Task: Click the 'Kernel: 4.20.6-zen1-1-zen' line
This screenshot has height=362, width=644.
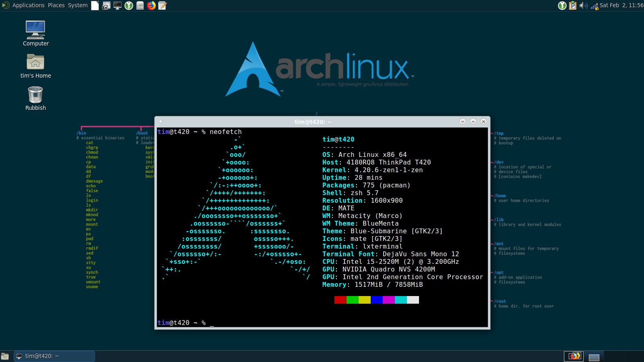Action: point(373,170)
